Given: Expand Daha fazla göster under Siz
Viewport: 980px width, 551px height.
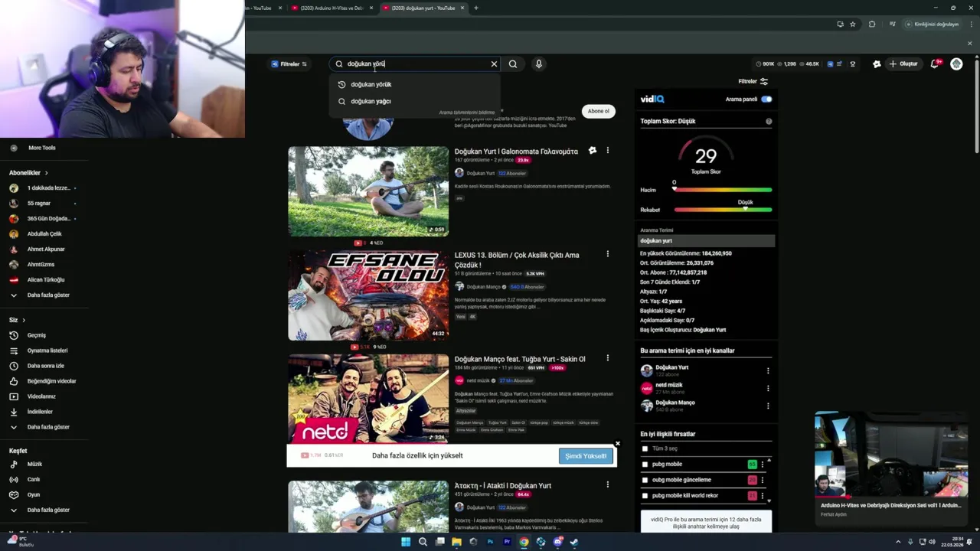Looking at the screenshot, I should (x=41, y=427).
